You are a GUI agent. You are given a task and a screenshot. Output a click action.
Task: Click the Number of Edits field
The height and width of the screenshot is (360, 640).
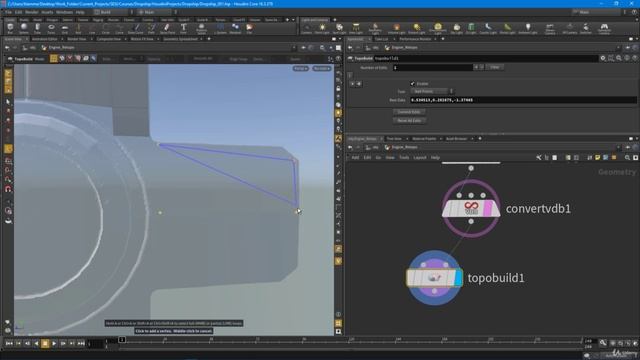pyautogui.click(x=433, y=67)
